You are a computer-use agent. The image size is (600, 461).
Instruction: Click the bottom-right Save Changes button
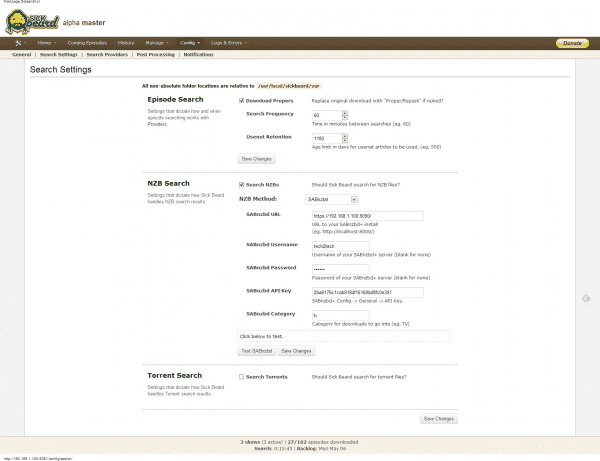[x=439, y=419]
